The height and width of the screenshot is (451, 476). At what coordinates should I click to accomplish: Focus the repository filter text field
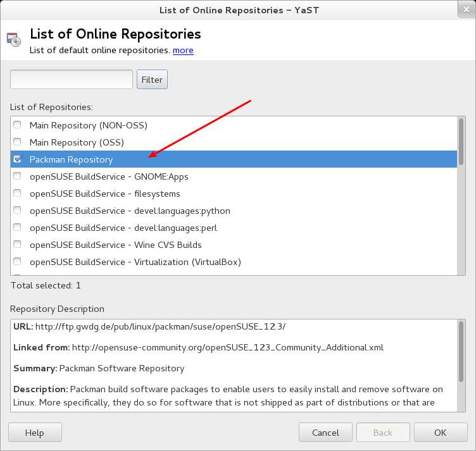[72, 80]
